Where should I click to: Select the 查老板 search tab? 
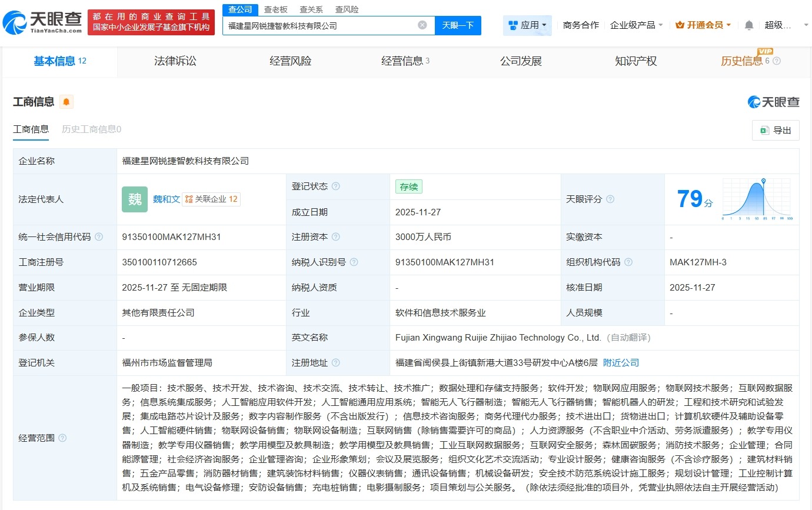[275, 9]
